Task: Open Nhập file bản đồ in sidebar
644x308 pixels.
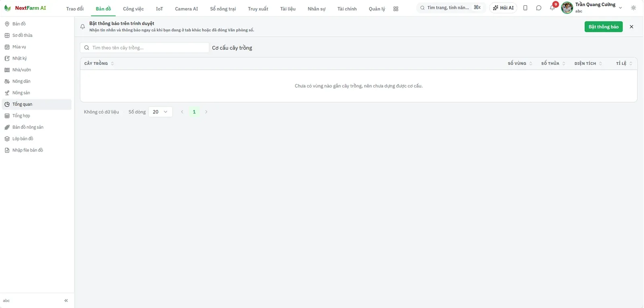Action: 37,150
